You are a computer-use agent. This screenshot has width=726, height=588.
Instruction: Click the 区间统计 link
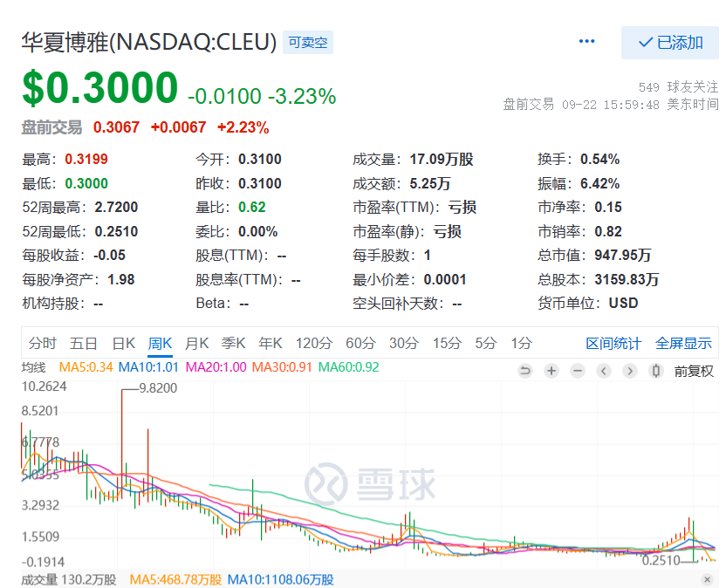(613, 343)
